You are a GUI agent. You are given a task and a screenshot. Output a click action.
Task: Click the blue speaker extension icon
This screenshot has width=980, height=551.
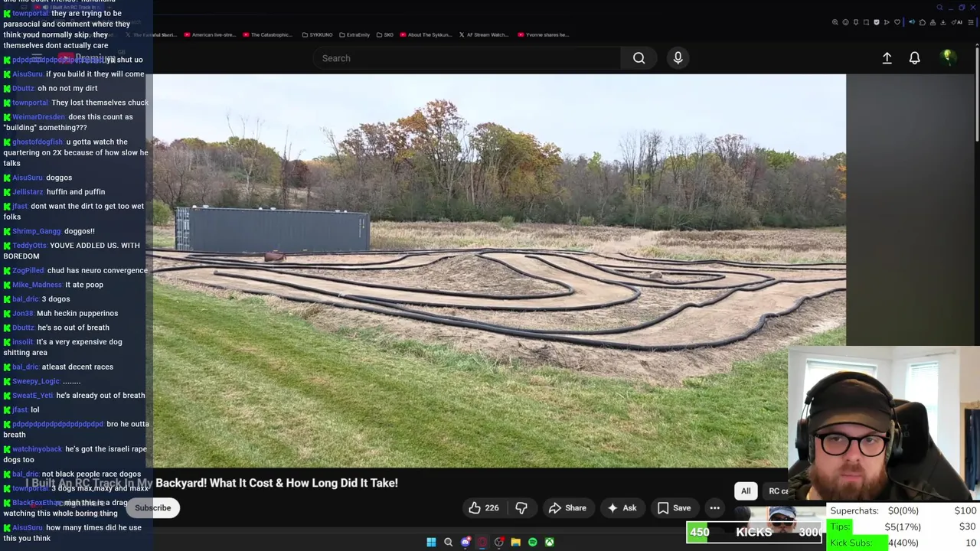pyautogui.click(x=912, y=22)
